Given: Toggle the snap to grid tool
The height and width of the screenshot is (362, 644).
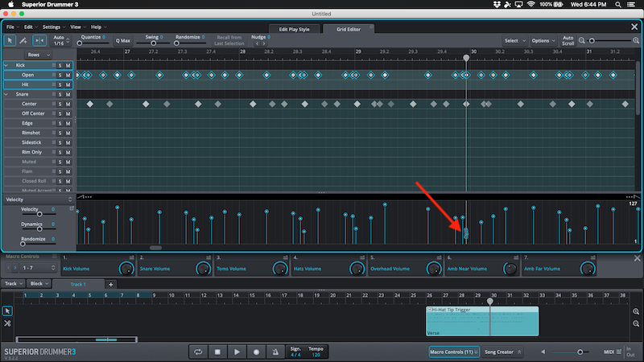Looking at the screenshot, I should coord(39,41).
